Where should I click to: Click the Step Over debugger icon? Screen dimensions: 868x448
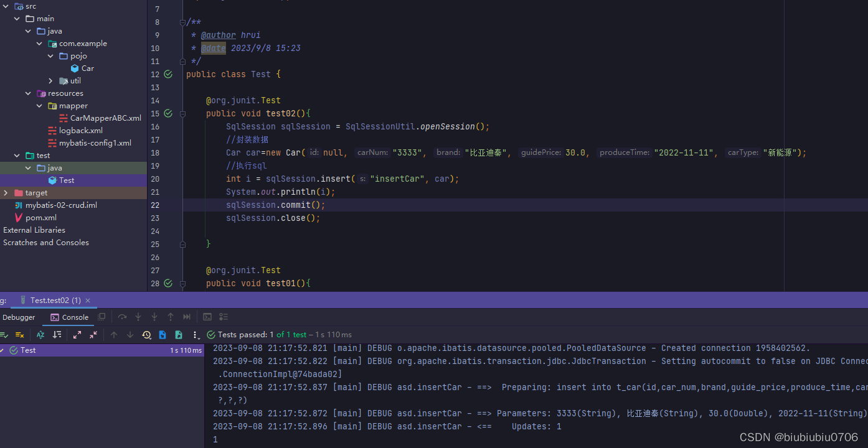[x=122, y=317]
